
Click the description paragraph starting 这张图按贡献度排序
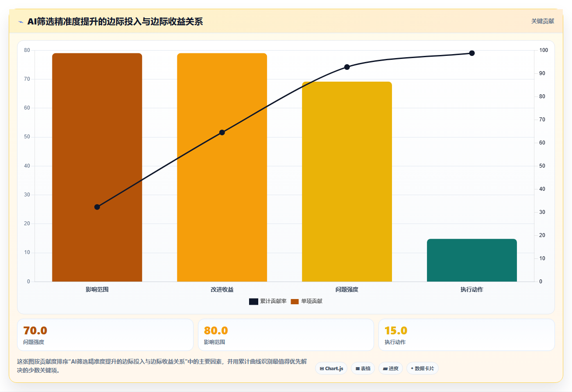[x=162, y=366]
